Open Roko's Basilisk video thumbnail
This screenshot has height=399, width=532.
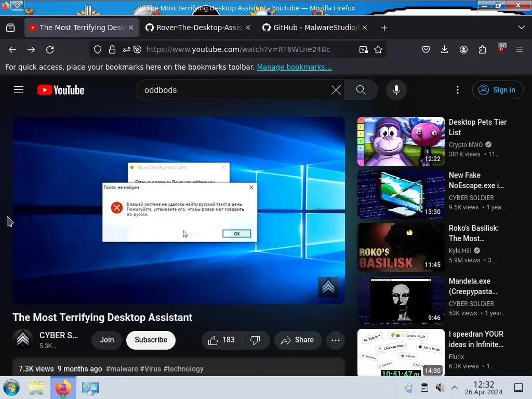[401, 247]
